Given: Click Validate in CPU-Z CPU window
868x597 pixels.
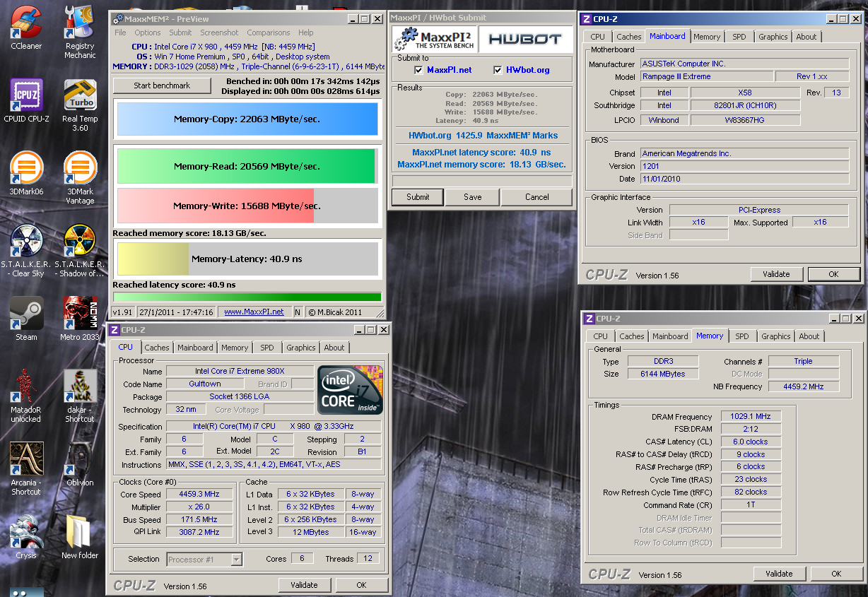Looking at the screenshot, I should (x=304, y=585).
